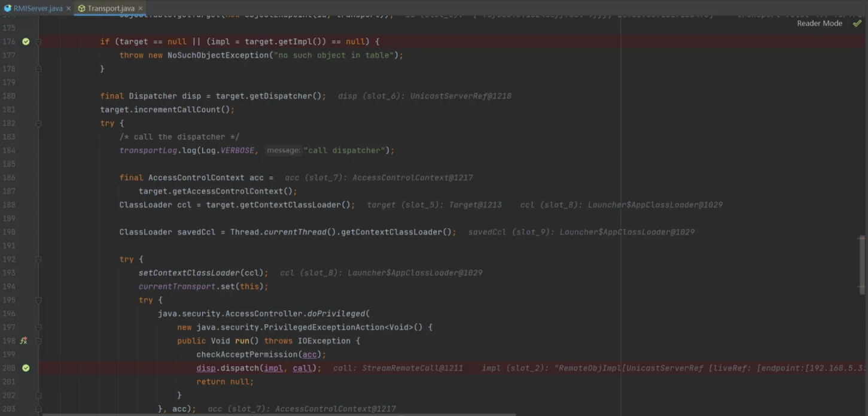This screenshot has width=868, height=416.
Task: Collapse the run method at line 198
Action: [x=38, y=341]
